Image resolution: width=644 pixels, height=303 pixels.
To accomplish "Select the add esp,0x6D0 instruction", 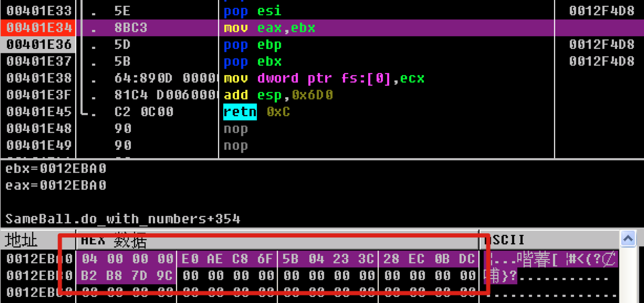I will pos(278,95).
